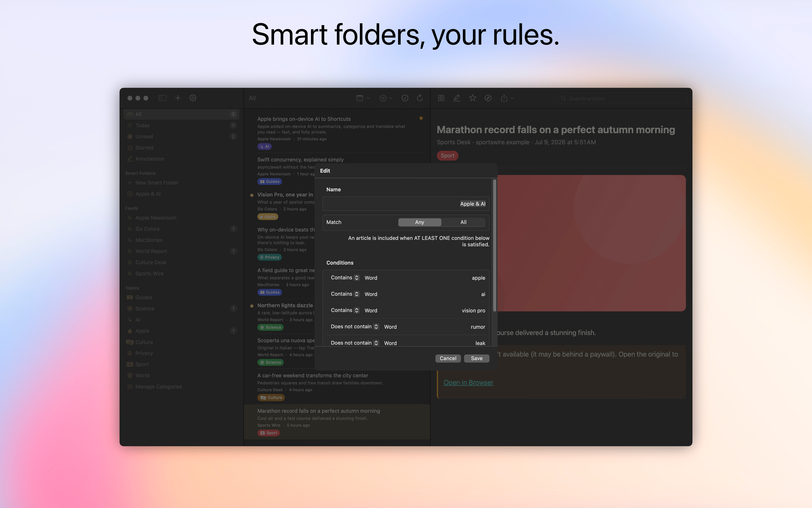The image size is (812, 508).
Task: Star the article using toolbar star icon
Action: point(473,98)
